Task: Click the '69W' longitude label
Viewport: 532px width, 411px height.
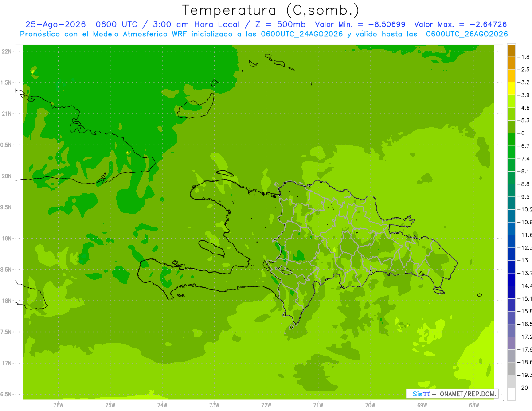Action: [x=422, y=405]
